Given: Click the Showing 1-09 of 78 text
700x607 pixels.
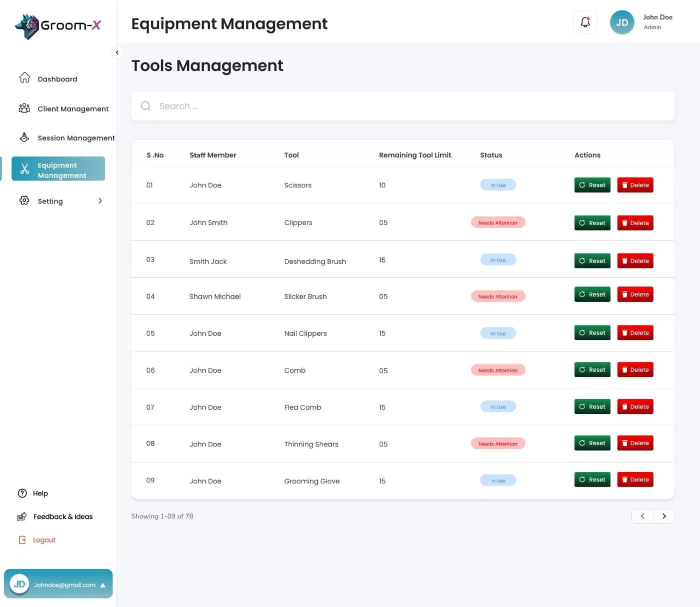Looking at the screenshot, I should (162, 516).
